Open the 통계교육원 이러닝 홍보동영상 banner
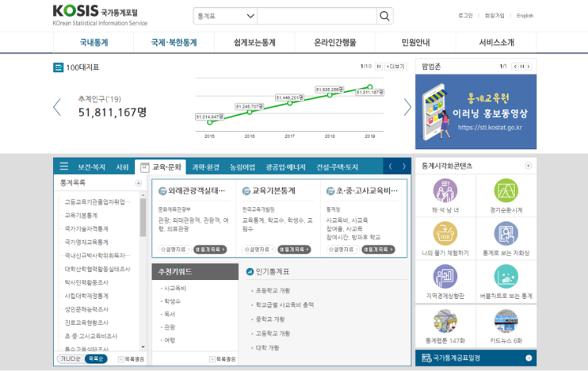The width and height of the screenshot is (588, 371). tap(476, 112)
